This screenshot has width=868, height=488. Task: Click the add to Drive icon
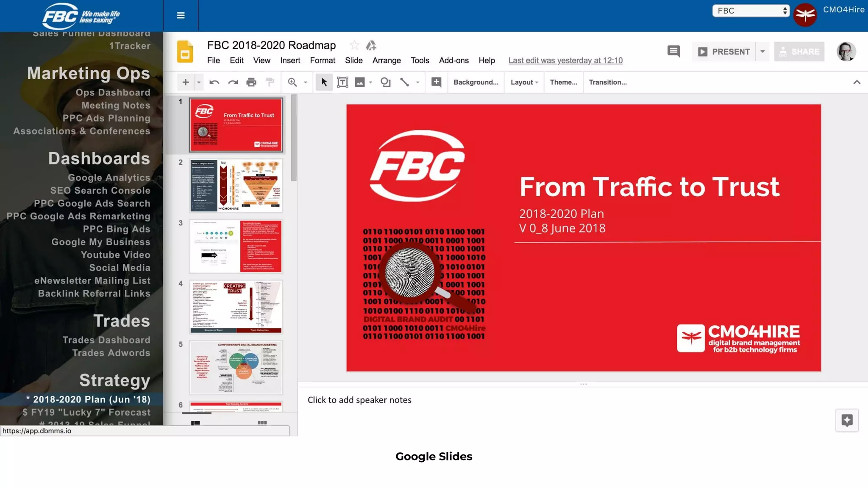pos(371,45)
